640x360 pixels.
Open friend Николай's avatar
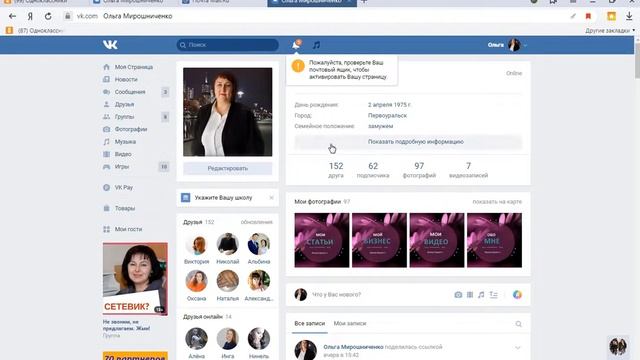point(227,244)
